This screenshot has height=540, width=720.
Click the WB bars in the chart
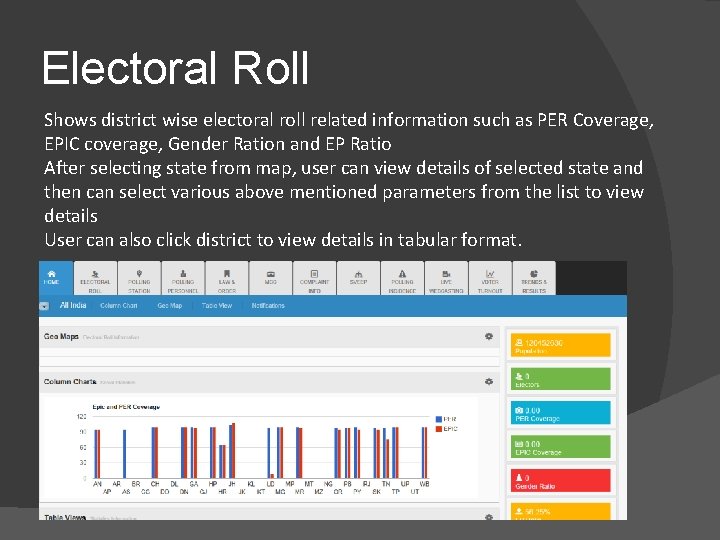pos(425,453)
